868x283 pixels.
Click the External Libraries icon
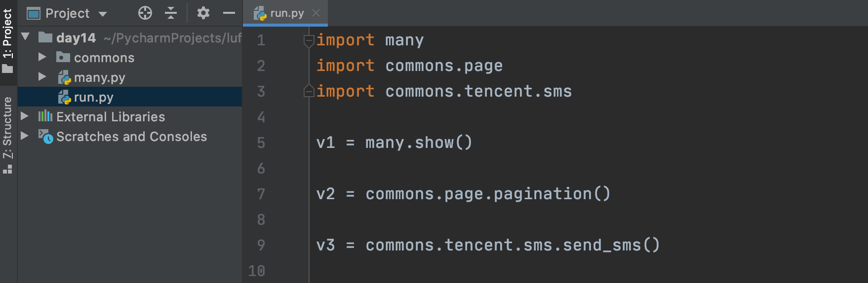[x=45, y=116]
